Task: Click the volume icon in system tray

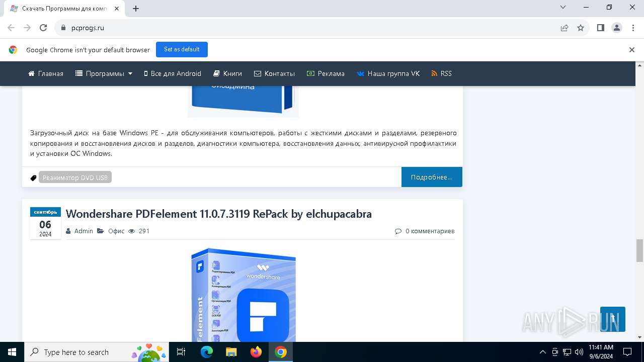Action: point(579,352)
